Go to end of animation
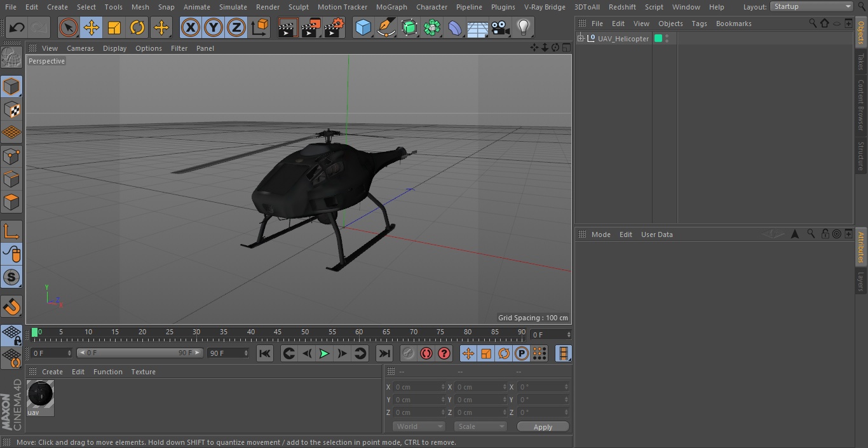This screenshot has height=448, width=868. [384, 353]
